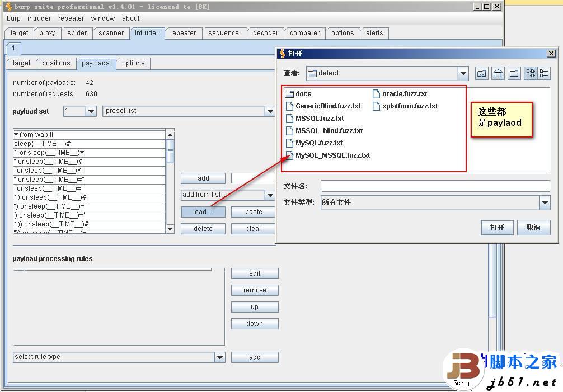Open the burp menu

tap(13, 18)
